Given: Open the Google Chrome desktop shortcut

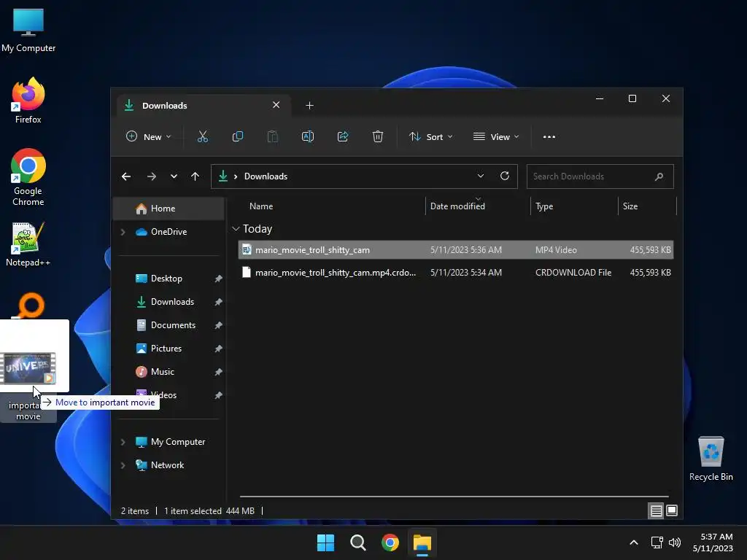Looking at the screenshot, I should point(28,177).
